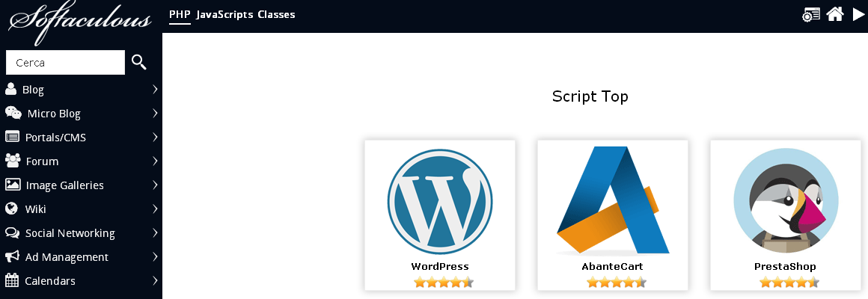Screen dimensions: 868x299
Task: Select the WordPress script name
Action: (x=440, y=266)
